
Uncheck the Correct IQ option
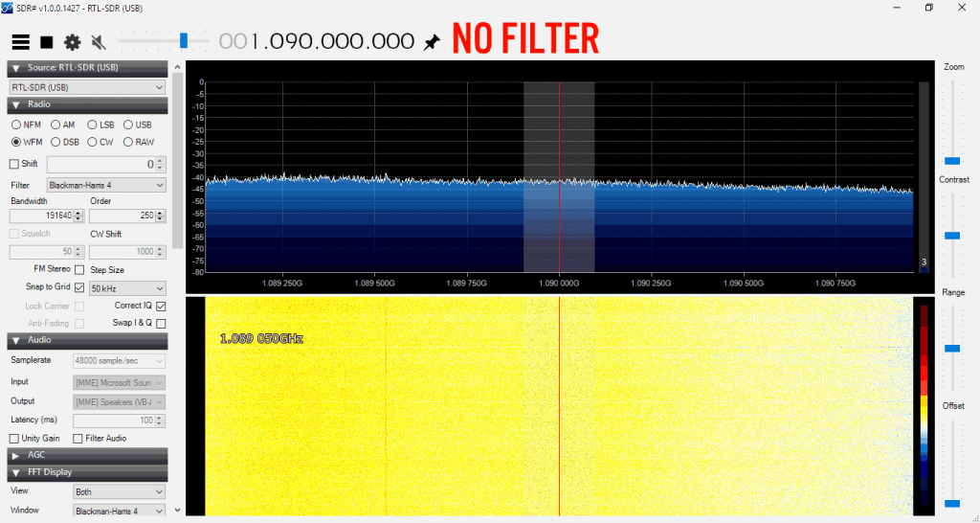coord(161,306)
